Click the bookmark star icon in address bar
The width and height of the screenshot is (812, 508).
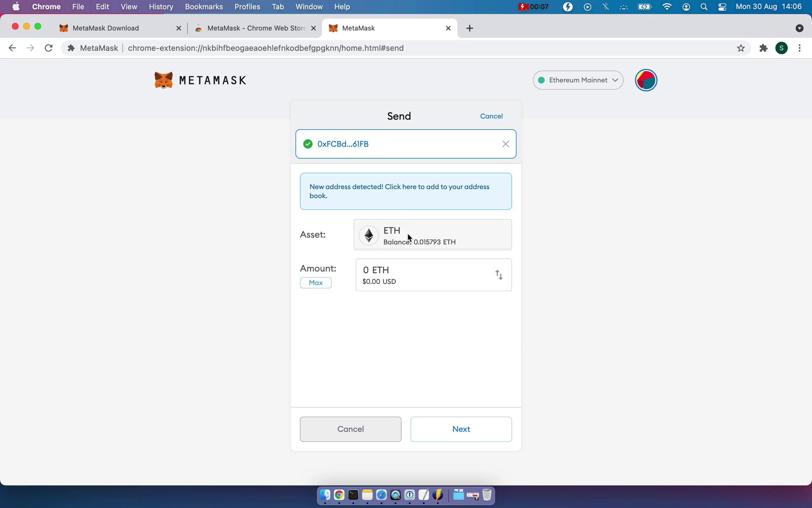tap(740, 48)
